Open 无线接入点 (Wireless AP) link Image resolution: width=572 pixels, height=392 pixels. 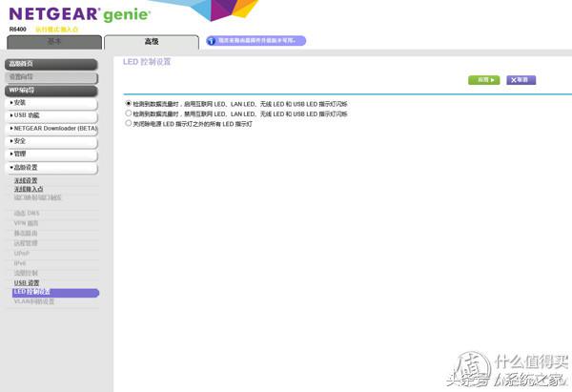tap(29, 189)
